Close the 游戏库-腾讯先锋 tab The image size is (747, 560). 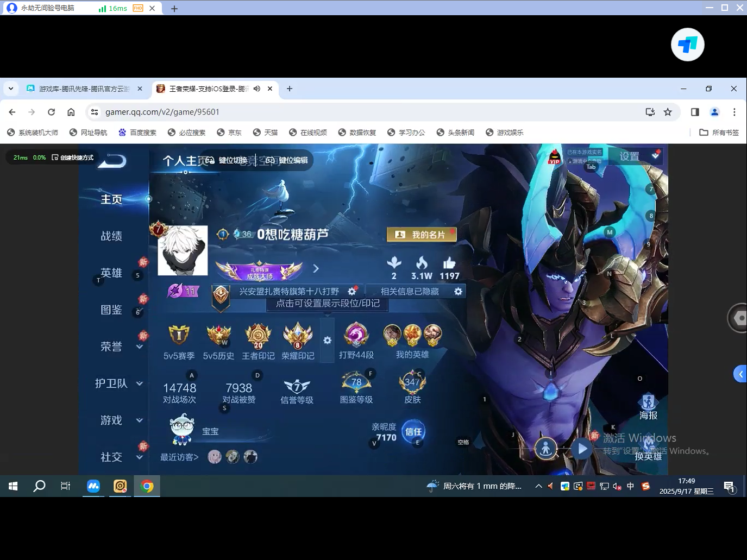coord(140,89)
